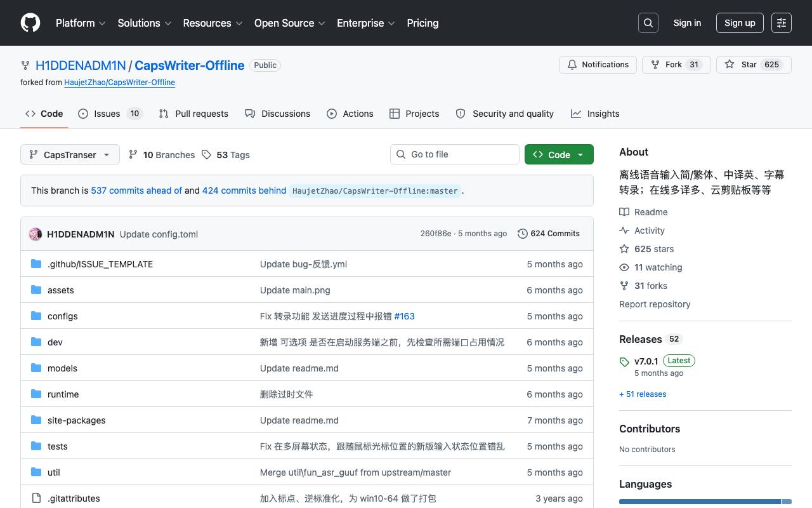Click the site-packages folder icon
812x508 pixels.
36,420
